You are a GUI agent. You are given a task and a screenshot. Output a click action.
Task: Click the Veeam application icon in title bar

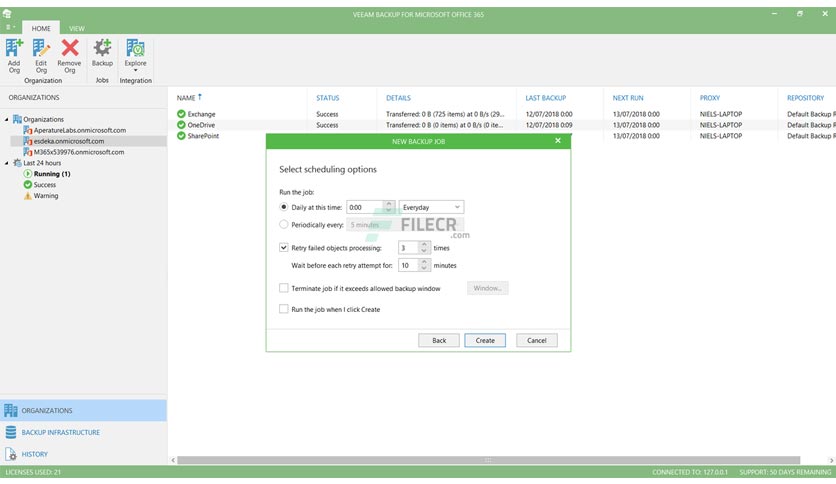[x=7, y=14]
